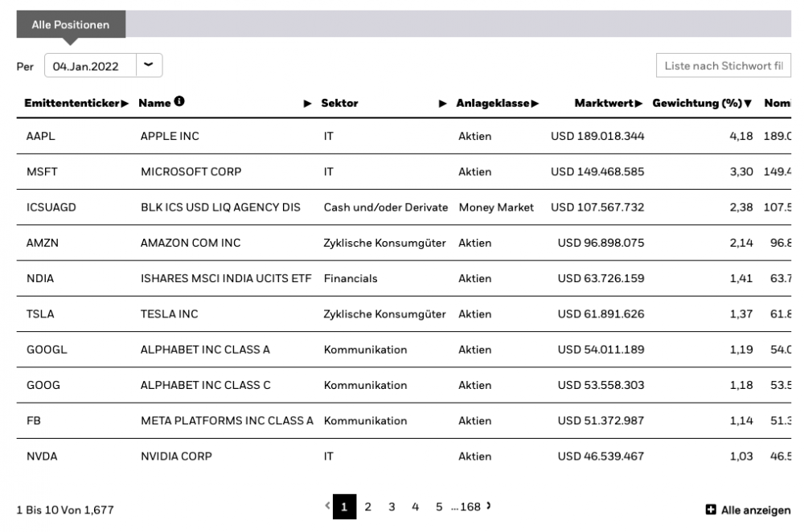Image resolution: width=804 pixels, height=532 pixels.
Task: Sort by Anlageklasse column arrow
Action: [535, 104]
